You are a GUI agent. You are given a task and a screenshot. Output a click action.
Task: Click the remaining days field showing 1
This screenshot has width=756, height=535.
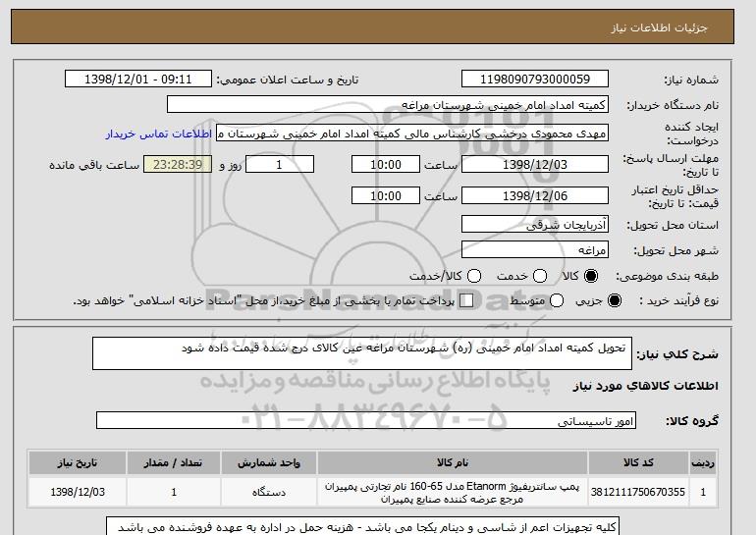pyautogui.click(x=280, y=164)
